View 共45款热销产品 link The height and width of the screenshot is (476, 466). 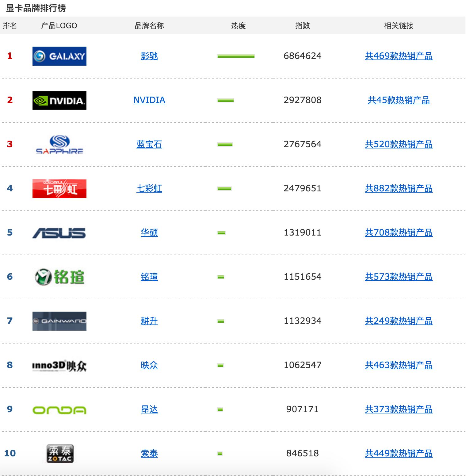(x=399, y=100)
